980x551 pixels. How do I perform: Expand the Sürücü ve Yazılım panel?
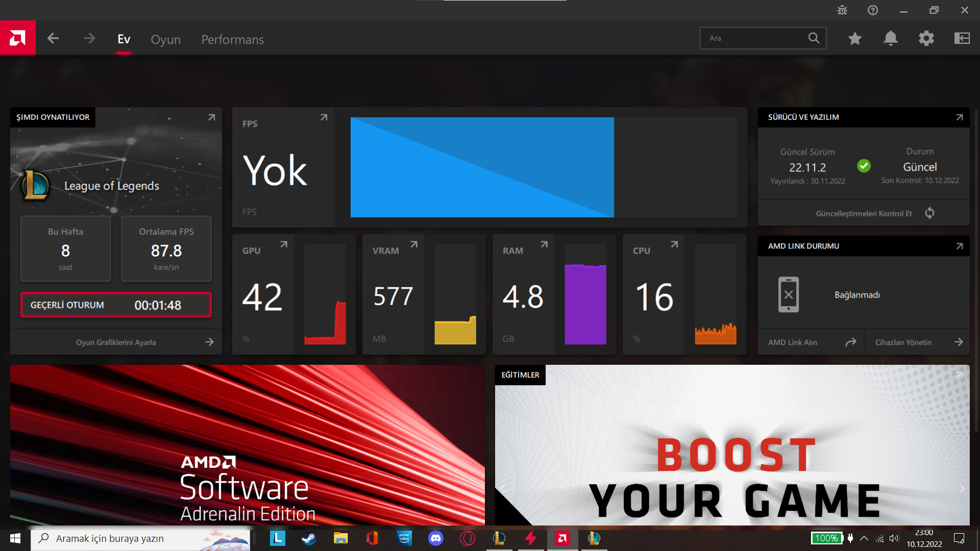[960, 117]
